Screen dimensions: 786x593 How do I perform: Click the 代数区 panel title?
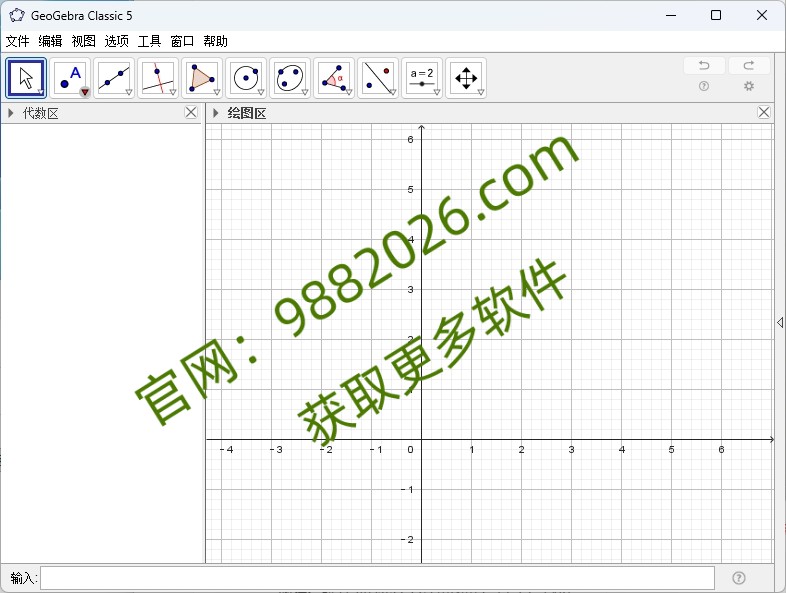tap(41, 113)
